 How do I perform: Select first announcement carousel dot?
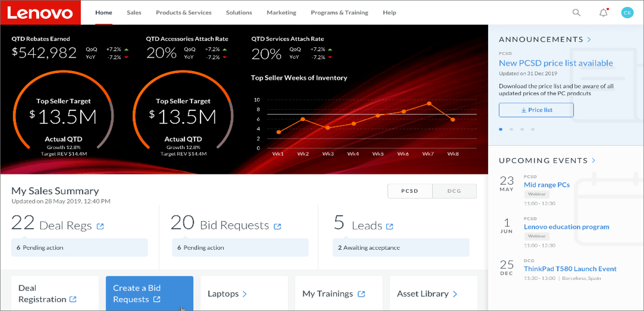501,129
